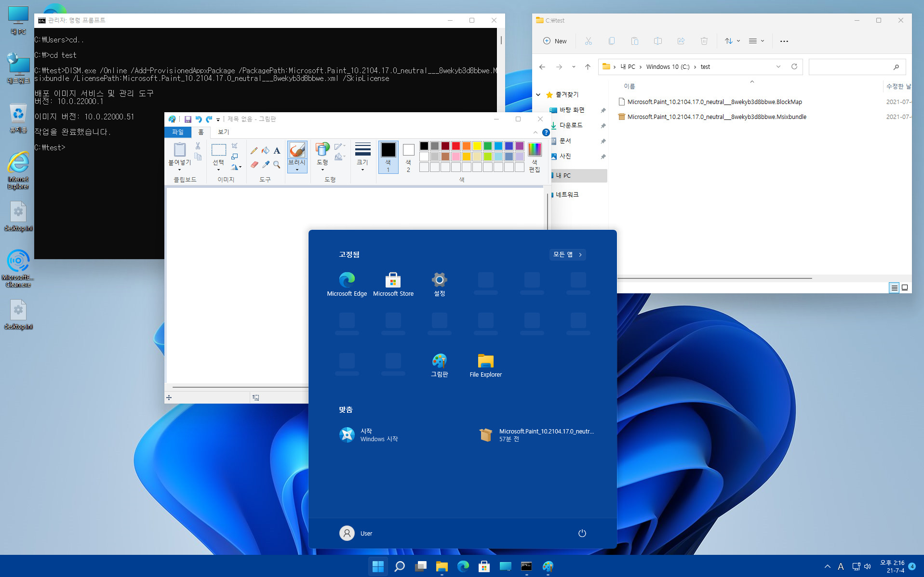Click New button in Explorer toolbar

555,41
